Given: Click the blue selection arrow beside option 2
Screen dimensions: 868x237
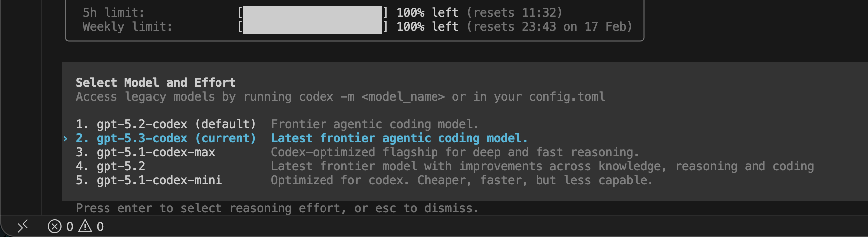Looking at the screenshot, I should pos(66,138).
